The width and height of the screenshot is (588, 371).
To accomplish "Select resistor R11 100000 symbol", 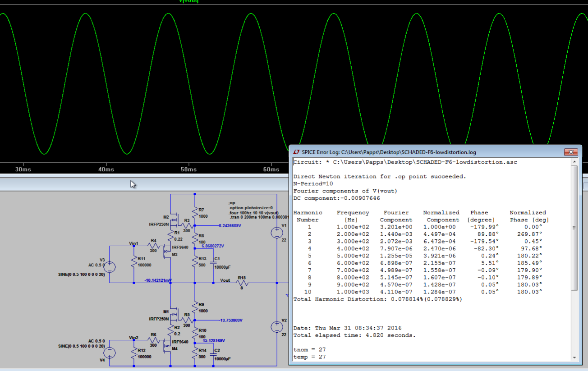I will pyautogui.click(x=134, y=262).
